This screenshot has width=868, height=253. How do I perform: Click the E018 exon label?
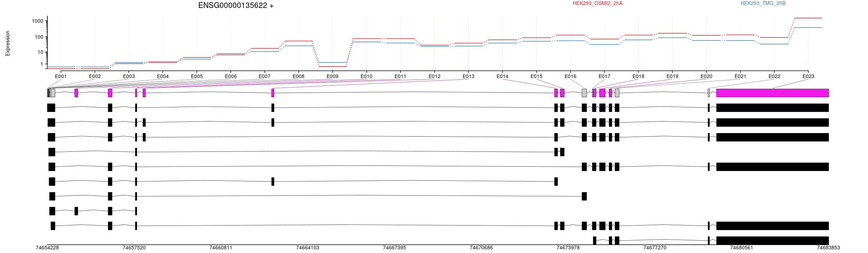[x=638, y=76]
